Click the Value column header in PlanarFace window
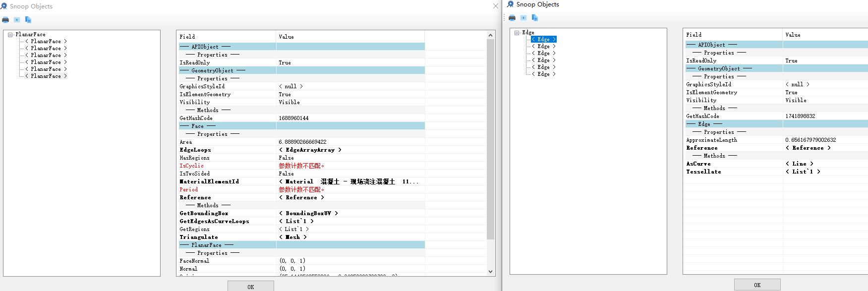 click(x=350, y=37)
